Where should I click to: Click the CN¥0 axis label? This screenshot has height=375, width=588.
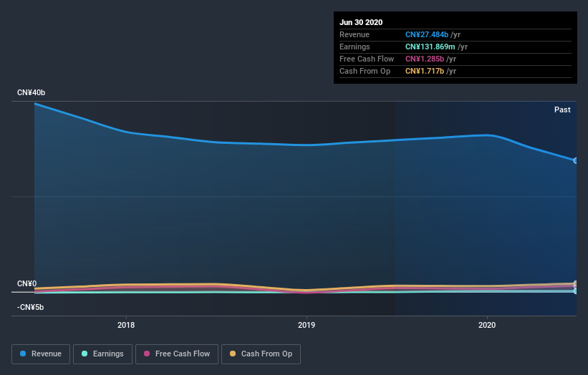click(27, 283)
